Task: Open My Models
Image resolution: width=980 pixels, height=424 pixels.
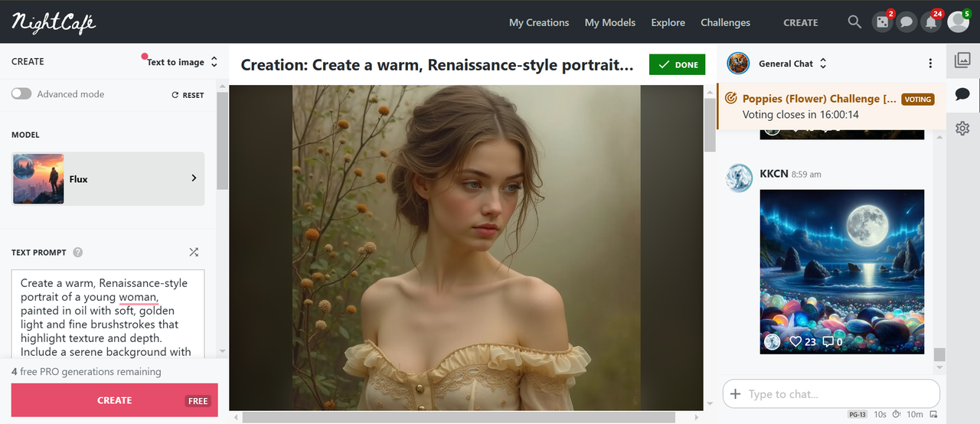Action: (x=610, y=22)
